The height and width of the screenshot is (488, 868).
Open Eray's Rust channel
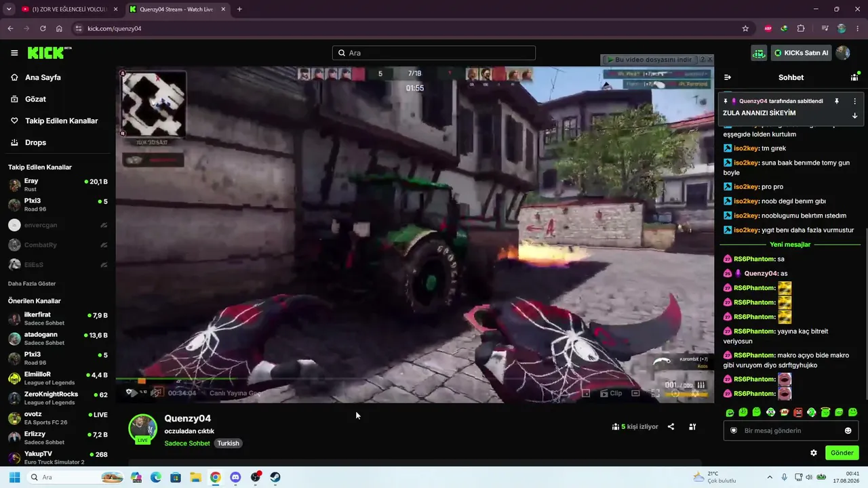(x=57, y=185)
